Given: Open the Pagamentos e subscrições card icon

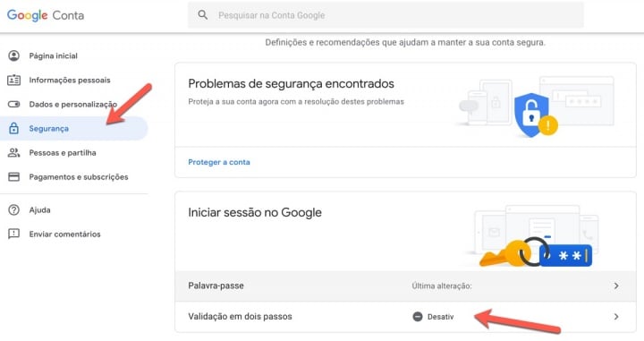Looking at the screenshot, I should (14, 176).
